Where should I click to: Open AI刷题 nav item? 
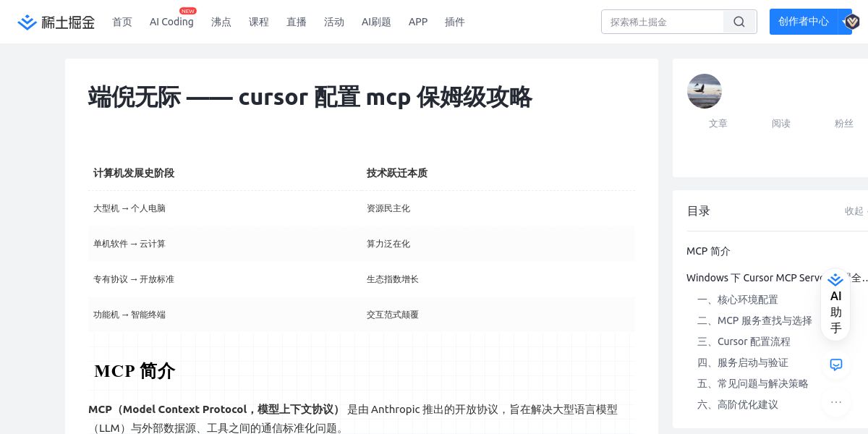tap(376, 22)
